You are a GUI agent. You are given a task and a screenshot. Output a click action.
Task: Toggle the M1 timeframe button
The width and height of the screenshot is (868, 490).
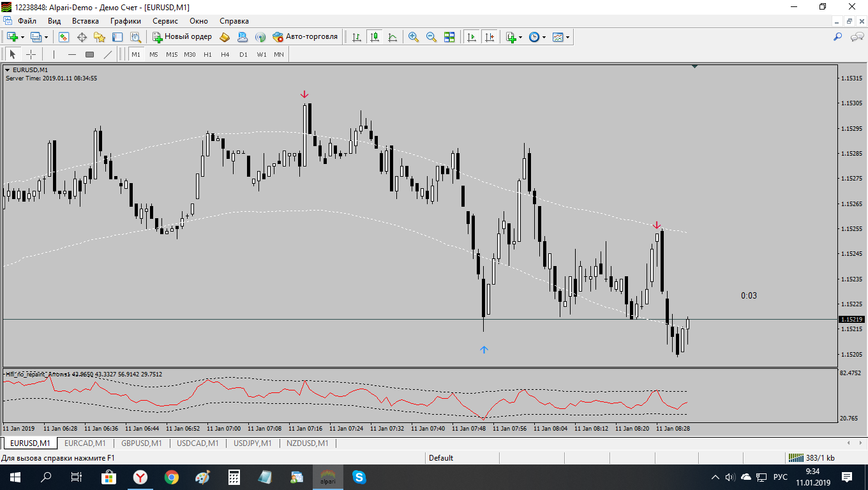136,54
